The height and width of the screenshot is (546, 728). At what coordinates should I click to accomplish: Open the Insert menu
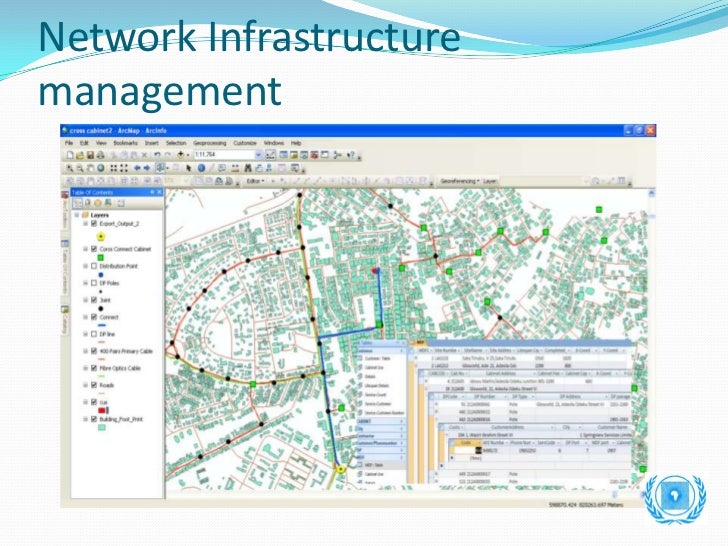tap(151, 143)
